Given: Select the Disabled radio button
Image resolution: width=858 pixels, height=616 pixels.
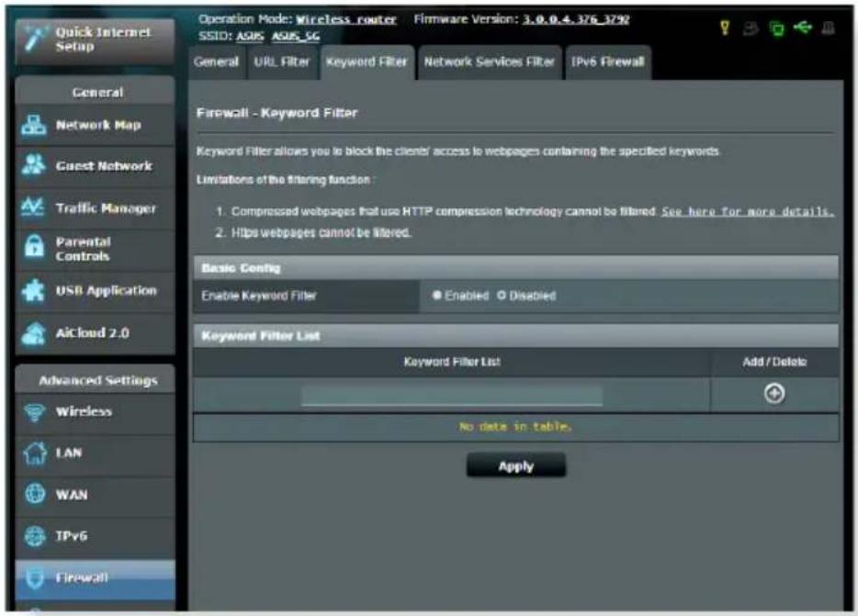Looking at the screenshot, I should (502, 296).
